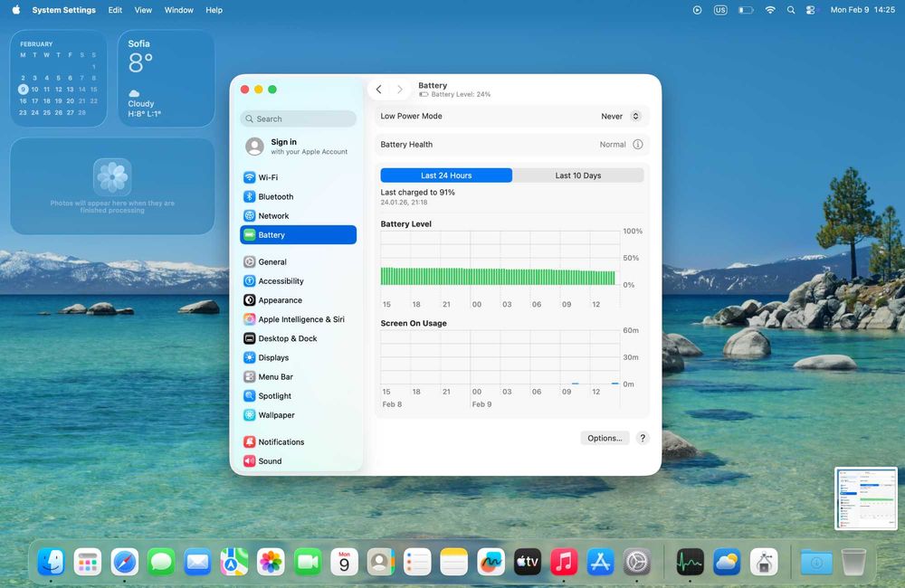Click Sign in with your Apple Account
This screenshot has height=588, width=905.
pos(298,147)
